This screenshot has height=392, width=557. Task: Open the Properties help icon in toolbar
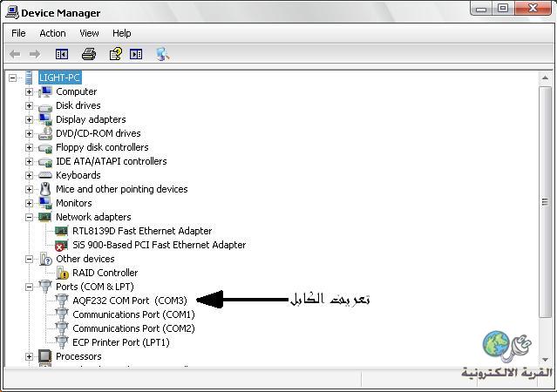tap(115, 54)
